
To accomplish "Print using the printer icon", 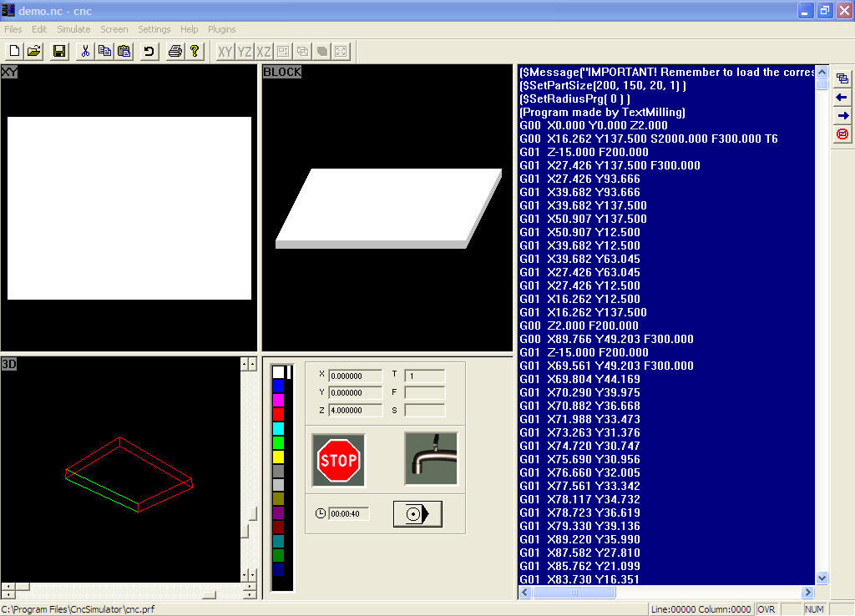I will [175, 52].
